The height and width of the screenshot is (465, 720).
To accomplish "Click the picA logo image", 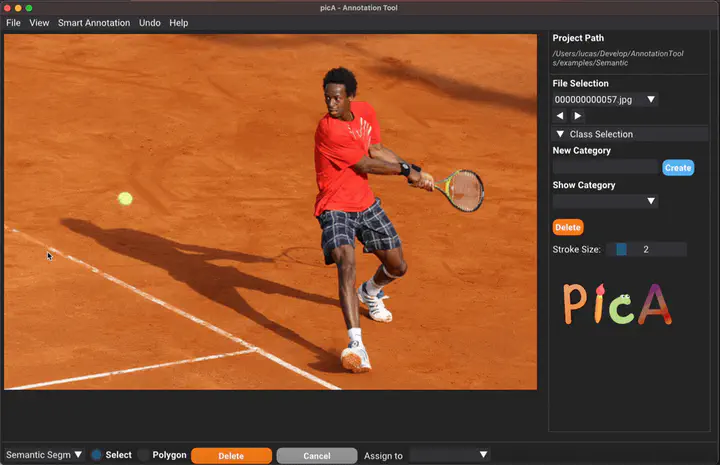I will tap(618, 304).
